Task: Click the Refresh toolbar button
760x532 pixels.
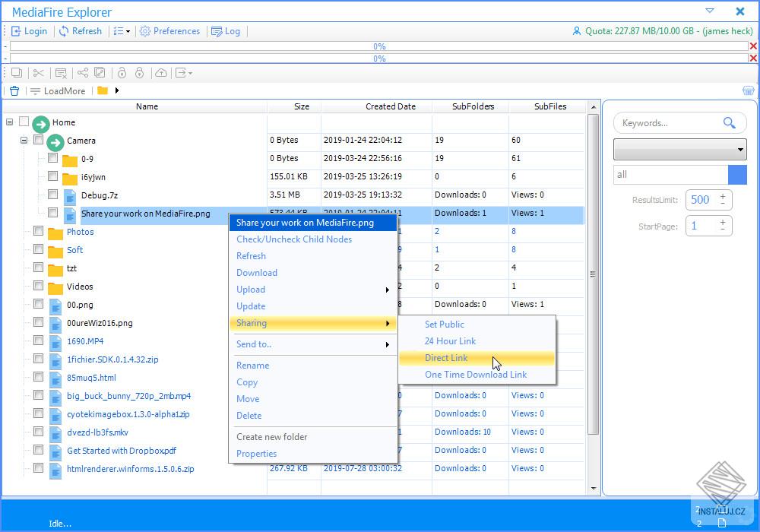Action: (81, 31)
